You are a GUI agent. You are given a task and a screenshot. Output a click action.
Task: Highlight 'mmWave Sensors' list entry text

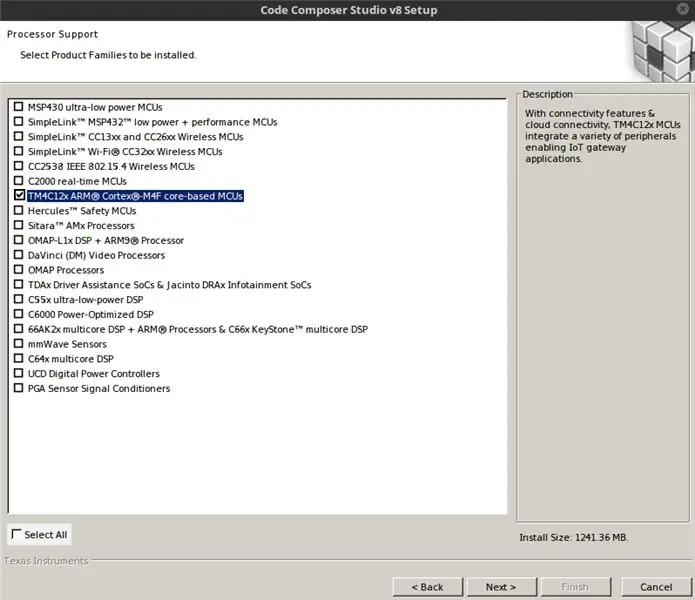pos(67,344)
